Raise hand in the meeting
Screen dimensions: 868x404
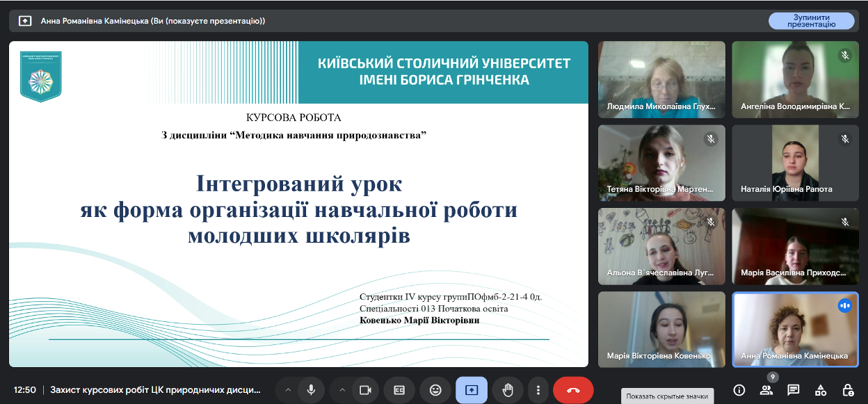coord(508,390)
